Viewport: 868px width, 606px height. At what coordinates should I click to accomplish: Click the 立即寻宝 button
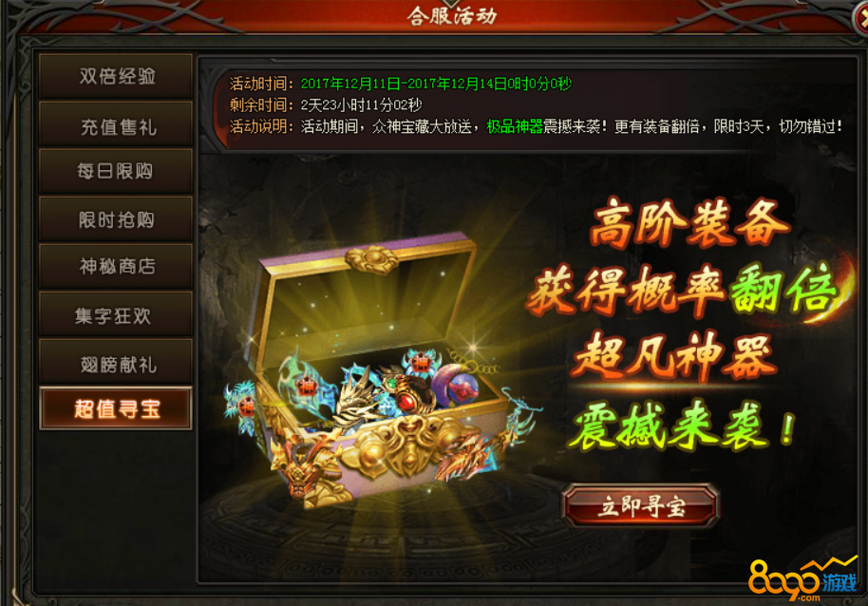tap(640, 505)
